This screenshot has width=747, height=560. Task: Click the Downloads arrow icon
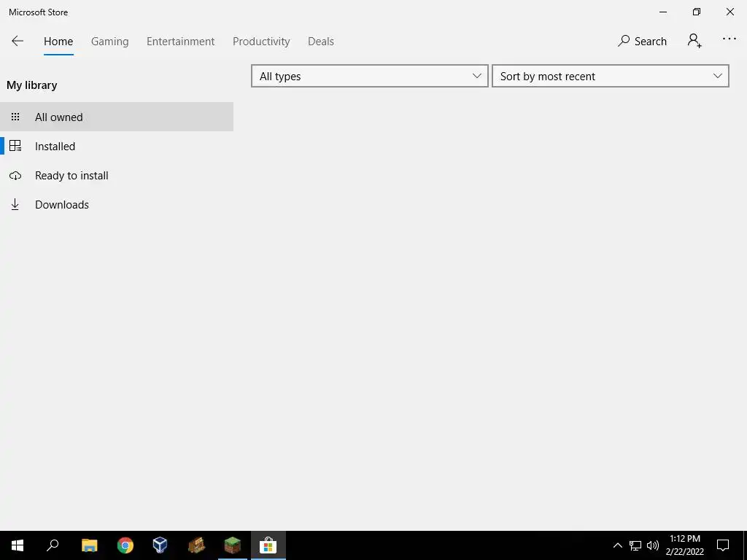pos(15,204)
